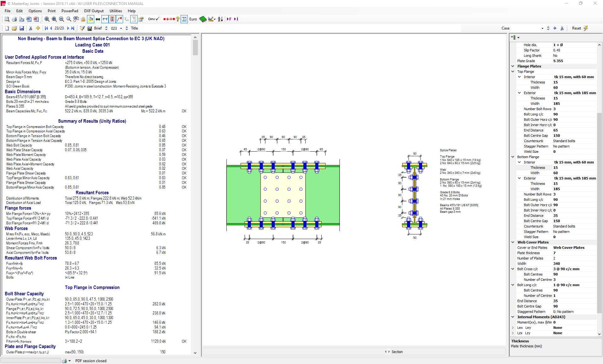Click the scissors cut icon near save
The width and height of the screenshot is (603, 364).
pos(30,28)
